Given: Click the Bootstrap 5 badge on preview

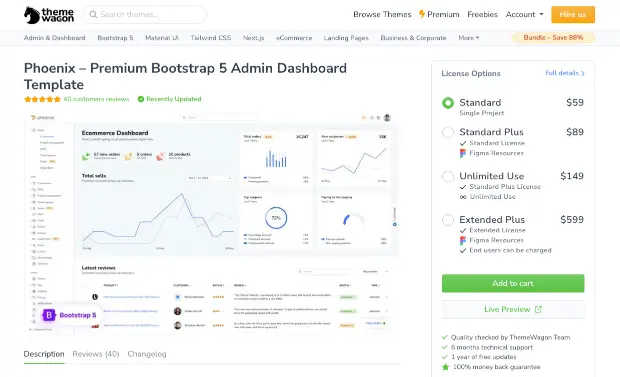Looking at the screenshot, I should [x=70, y=315].
